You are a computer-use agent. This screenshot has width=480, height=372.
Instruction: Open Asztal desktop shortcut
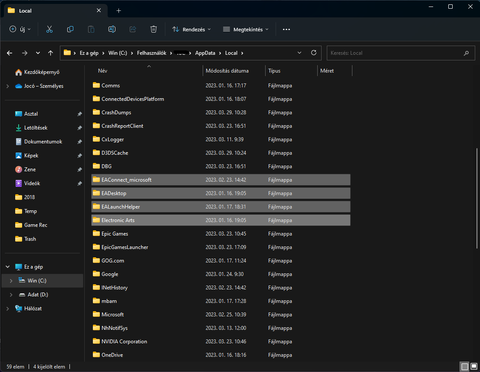[x=27, y=114]
